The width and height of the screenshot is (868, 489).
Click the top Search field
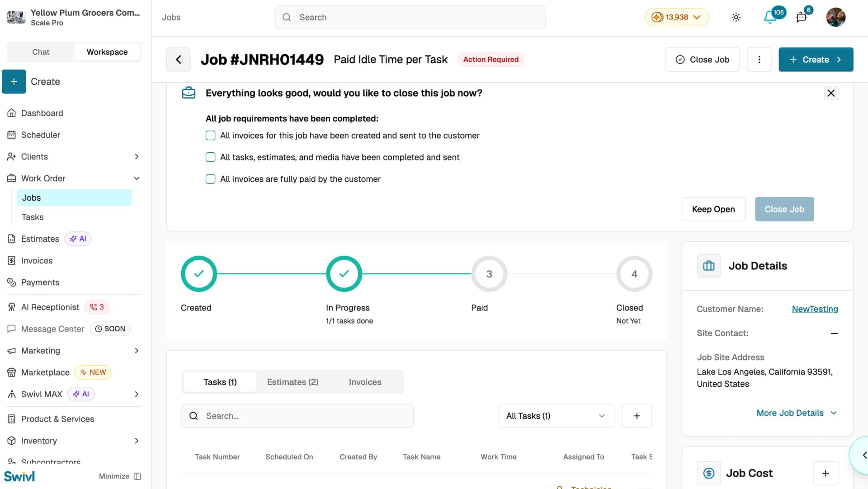point(410,17)
